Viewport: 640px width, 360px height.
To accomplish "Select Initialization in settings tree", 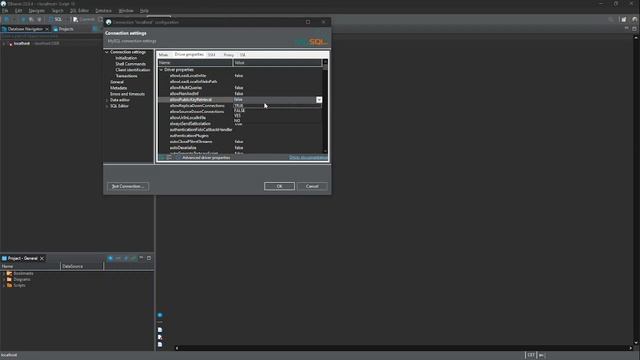I will coord(126,58).
